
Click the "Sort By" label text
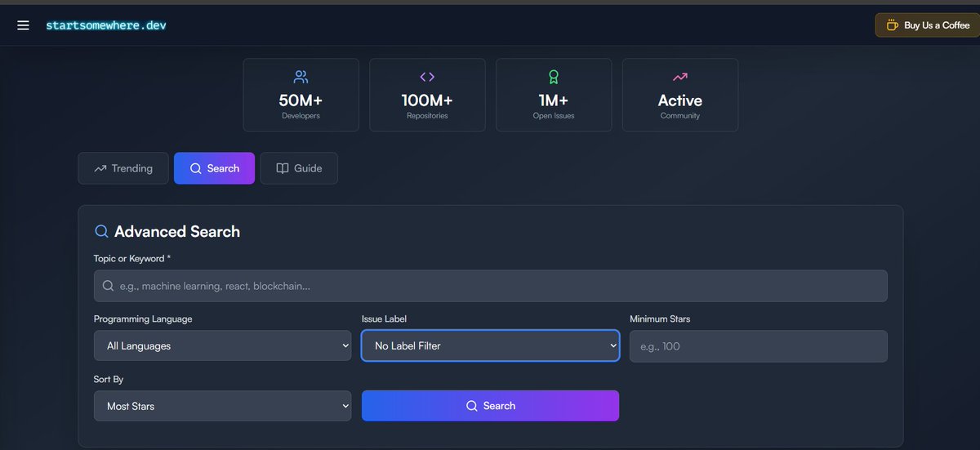pos(109,380)
